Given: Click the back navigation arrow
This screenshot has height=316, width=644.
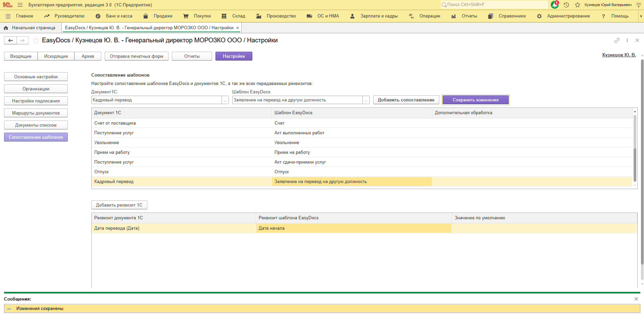Looking at the screenshot, I should pyautogui.click(x=10, y=41).
